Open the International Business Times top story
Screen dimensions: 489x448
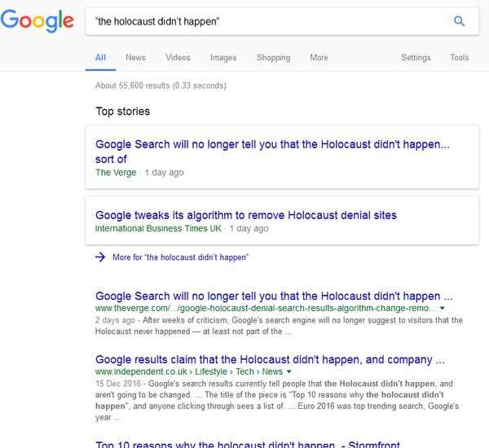click(246, 216)
